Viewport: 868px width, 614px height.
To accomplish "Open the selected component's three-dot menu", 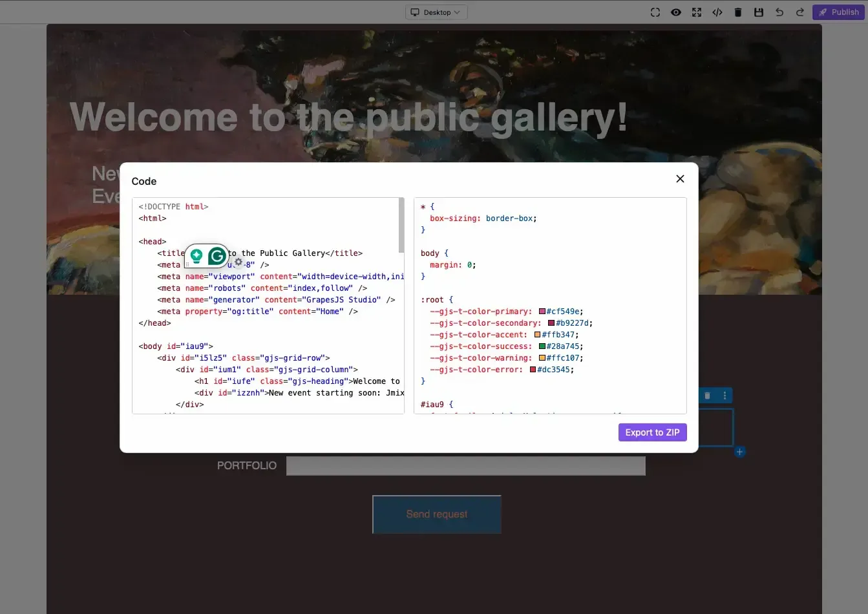I will tap(725, 396).
